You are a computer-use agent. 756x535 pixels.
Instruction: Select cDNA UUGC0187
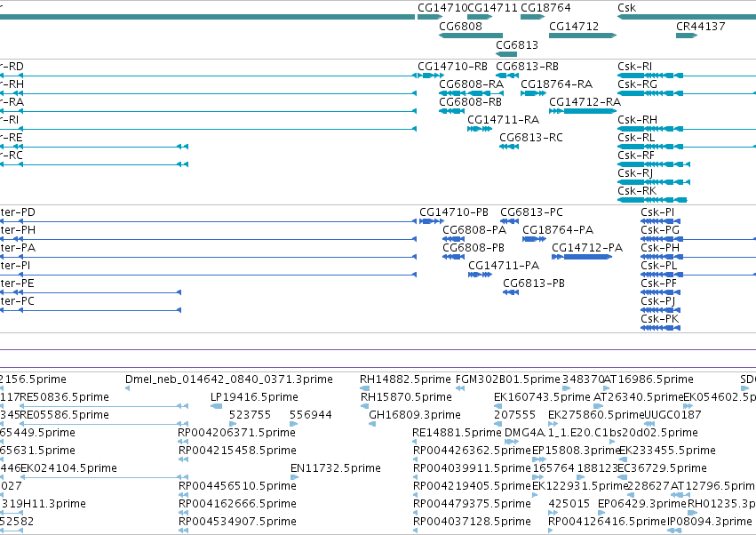672,415
